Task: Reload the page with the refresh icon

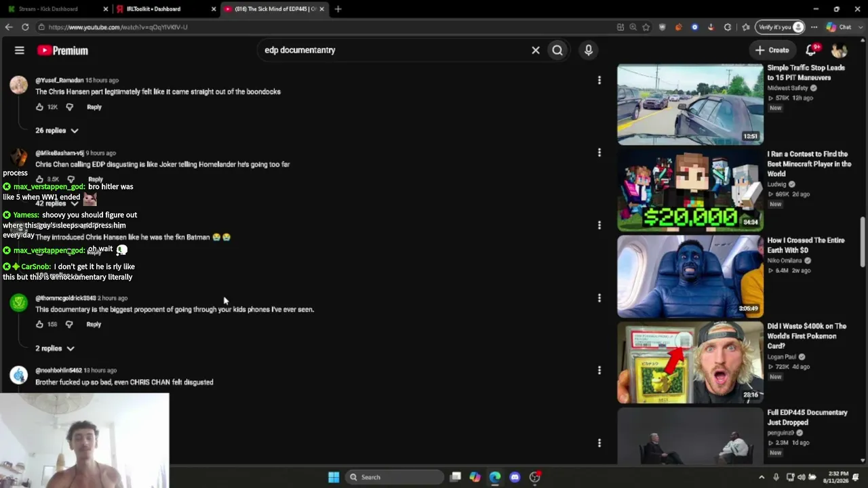Action: 25,27
